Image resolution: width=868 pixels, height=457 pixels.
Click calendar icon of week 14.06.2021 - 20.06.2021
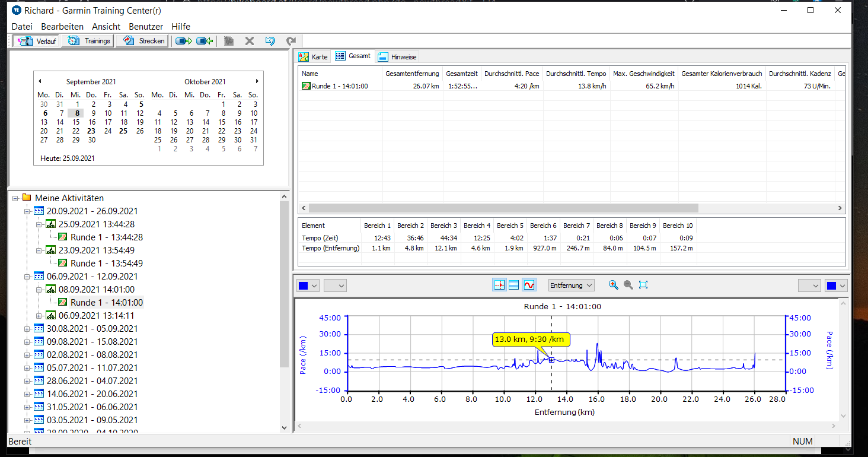39,394
